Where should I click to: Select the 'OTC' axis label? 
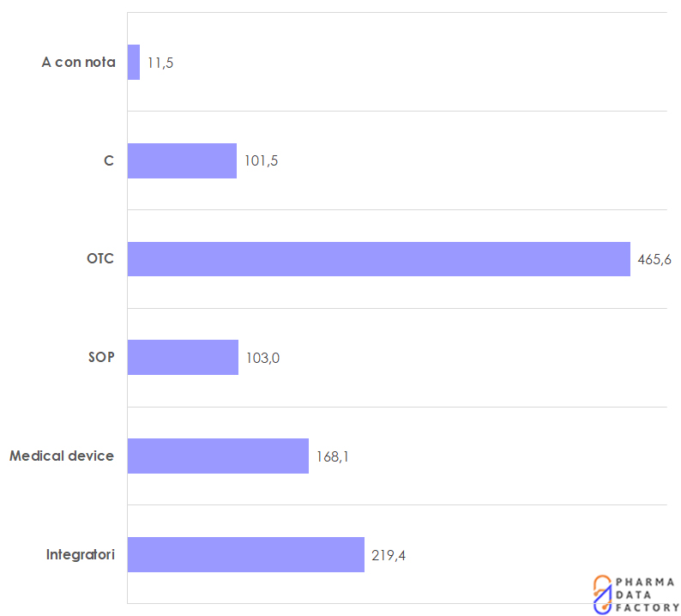(x=100, y=259)
